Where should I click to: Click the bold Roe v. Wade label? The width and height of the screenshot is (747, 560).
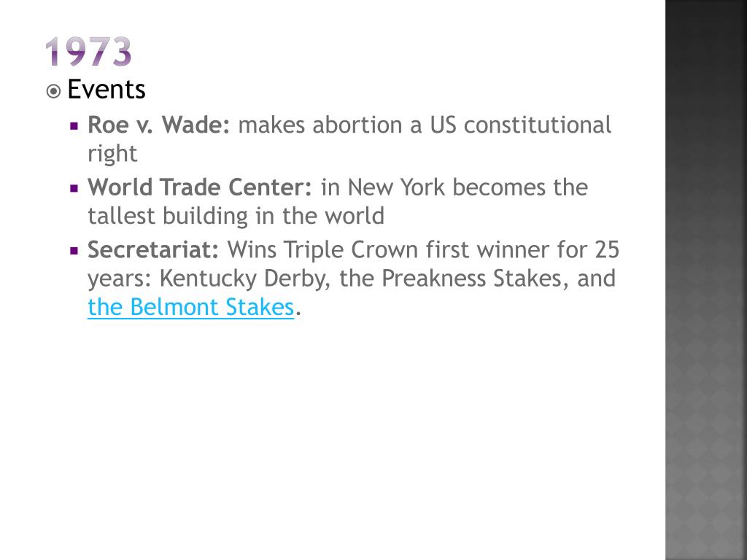click(158, 125)
